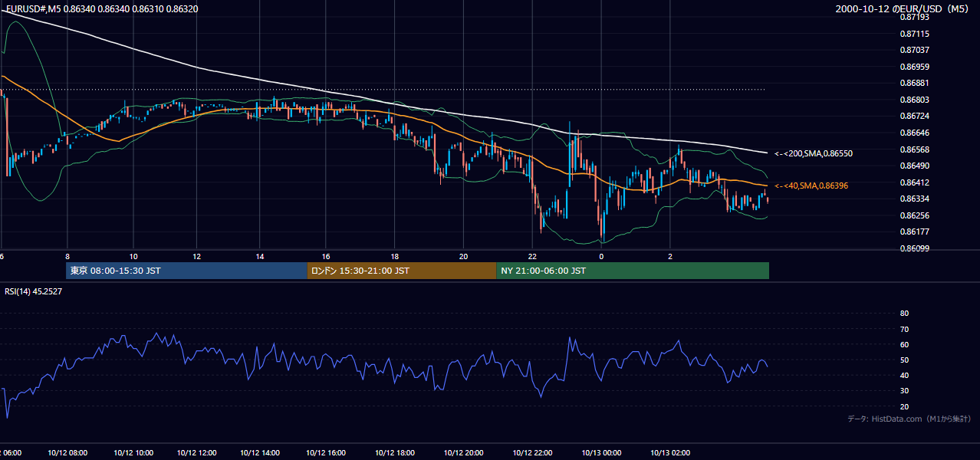Click RSI scale level 70
980x460 pixels.
(904, 329)
